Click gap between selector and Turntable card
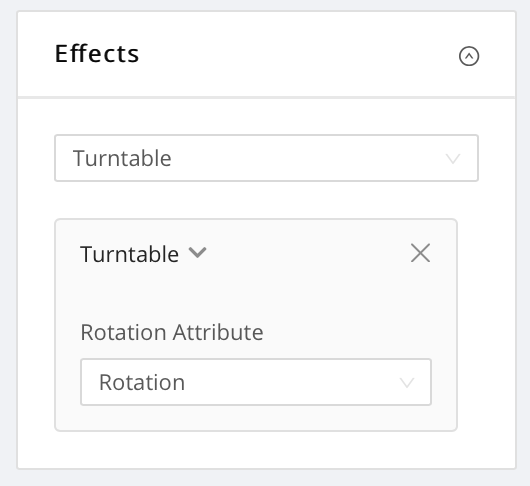 [266, 200]
